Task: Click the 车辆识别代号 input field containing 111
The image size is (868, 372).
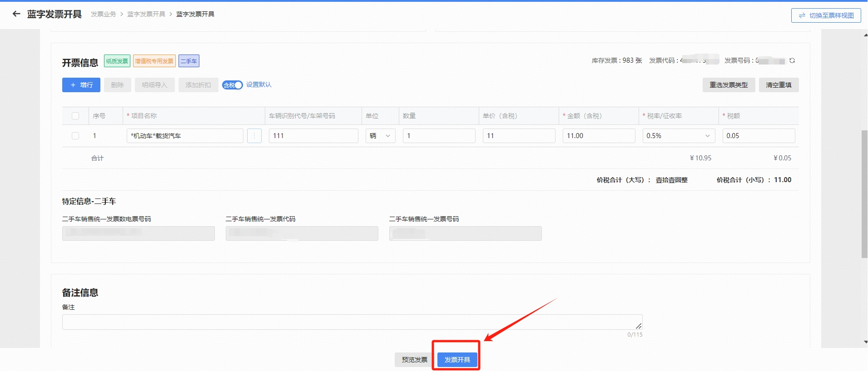Action: click(313, 136)
